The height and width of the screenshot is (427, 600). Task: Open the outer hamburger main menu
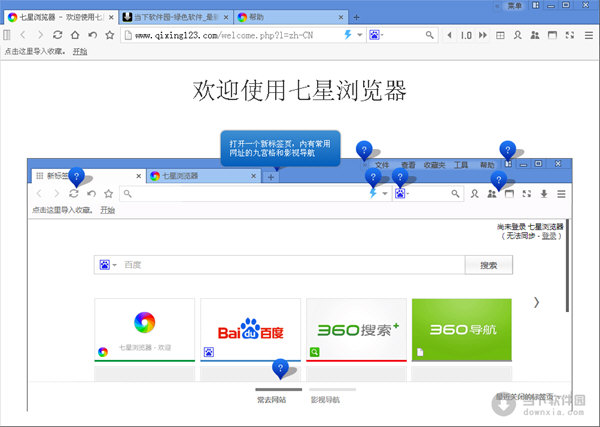pos(589,35)
